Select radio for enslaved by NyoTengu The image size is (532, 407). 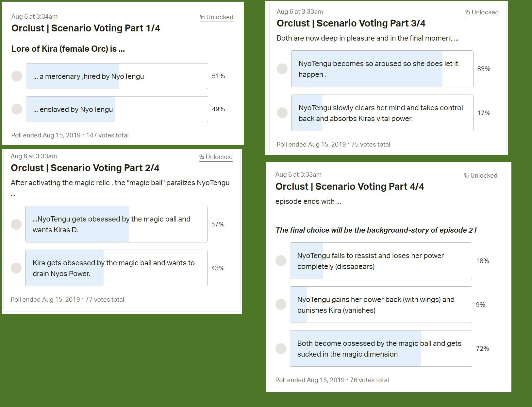click(17, 109)
